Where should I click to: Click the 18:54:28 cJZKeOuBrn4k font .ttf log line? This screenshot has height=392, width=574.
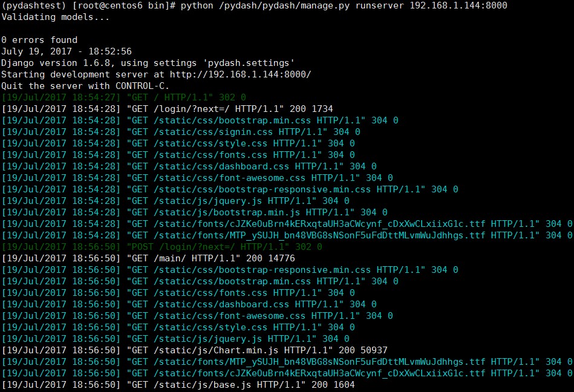[287, 224]
